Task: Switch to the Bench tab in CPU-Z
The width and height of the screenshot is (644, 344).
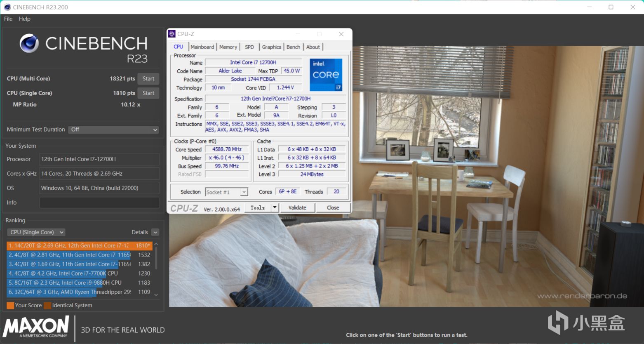Action: pyautogui.click(x=294, y=47)
